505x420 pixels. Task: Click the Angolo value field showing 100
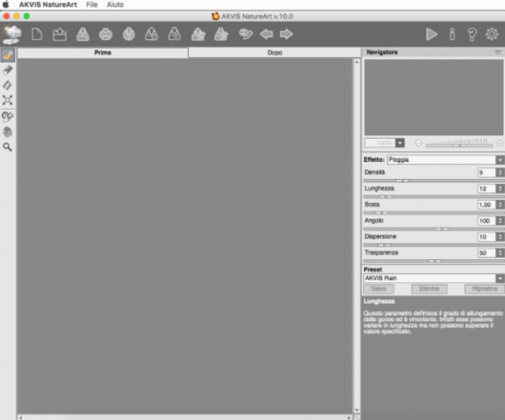pyautogui.click(x=487, y=221)
